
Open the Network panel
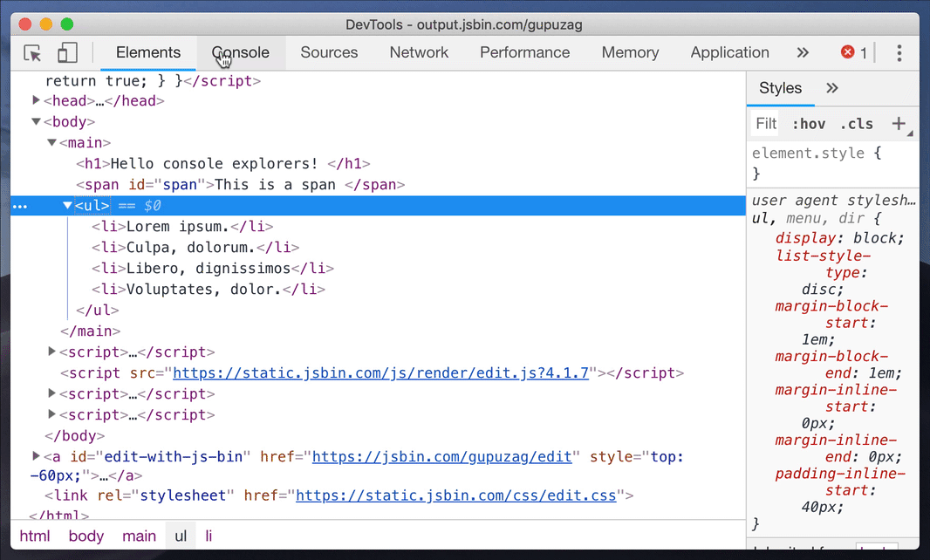pyautogui.click(x=419, y=52)
